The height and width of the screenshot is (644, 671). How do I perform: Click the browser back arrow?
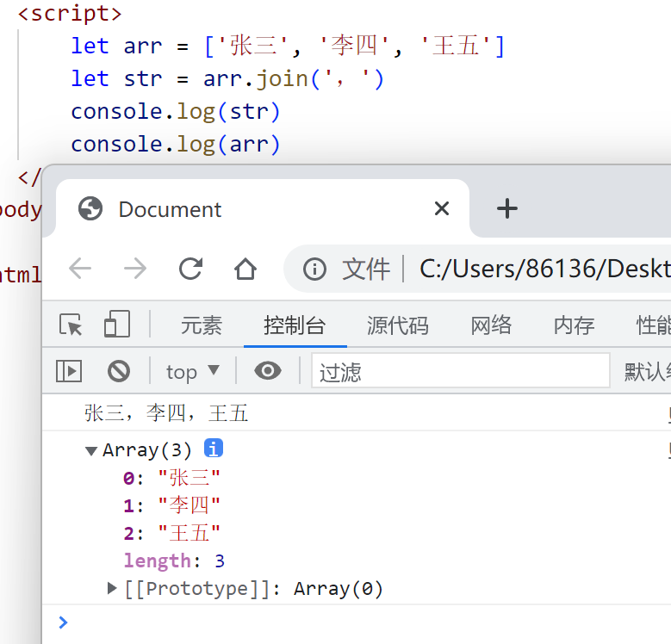pos(80,269)
